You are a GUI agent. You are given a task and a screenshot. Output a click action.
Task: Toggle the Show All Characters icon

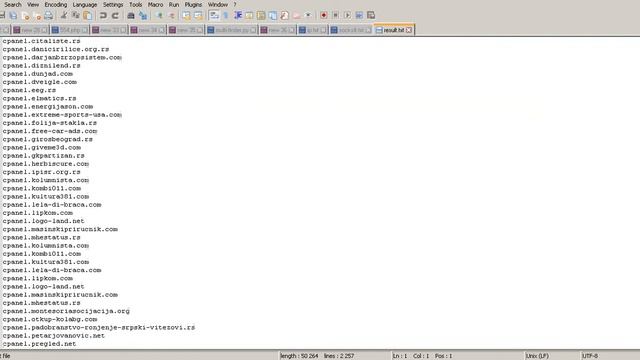[225, 16]
